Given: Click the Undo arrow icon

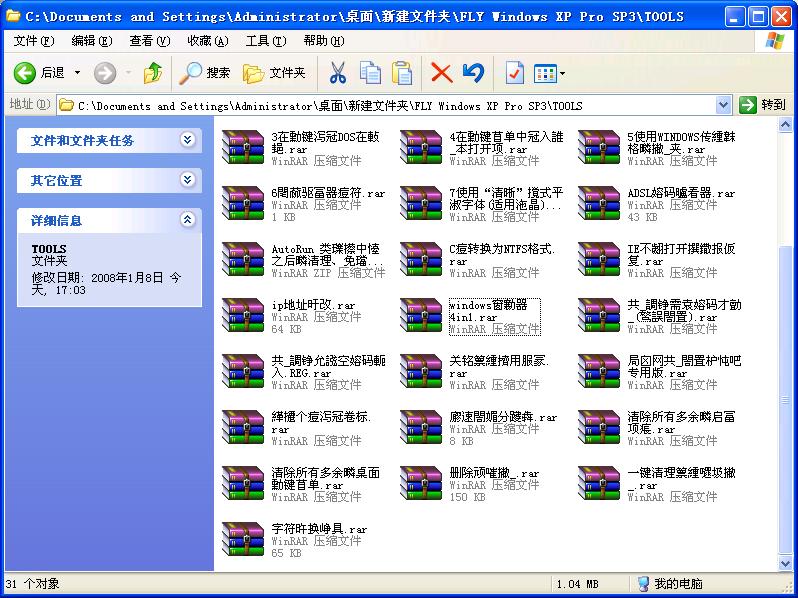Looking at the screenshot, I should tap(473, 73).
